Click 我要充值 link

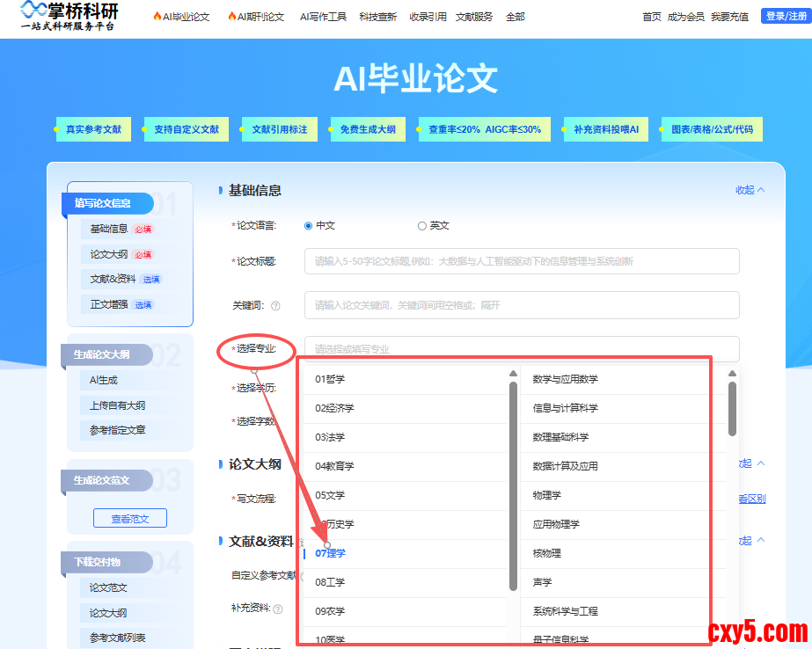click(729, 17)
